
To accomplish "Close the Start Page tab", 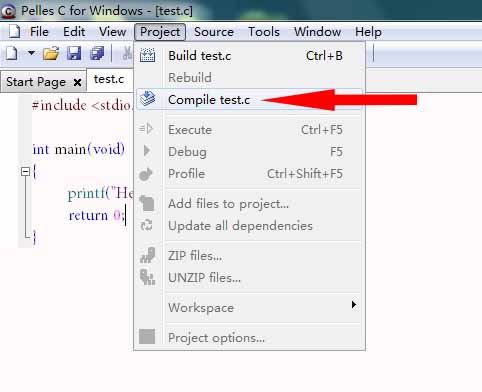I will click(77, 82).
